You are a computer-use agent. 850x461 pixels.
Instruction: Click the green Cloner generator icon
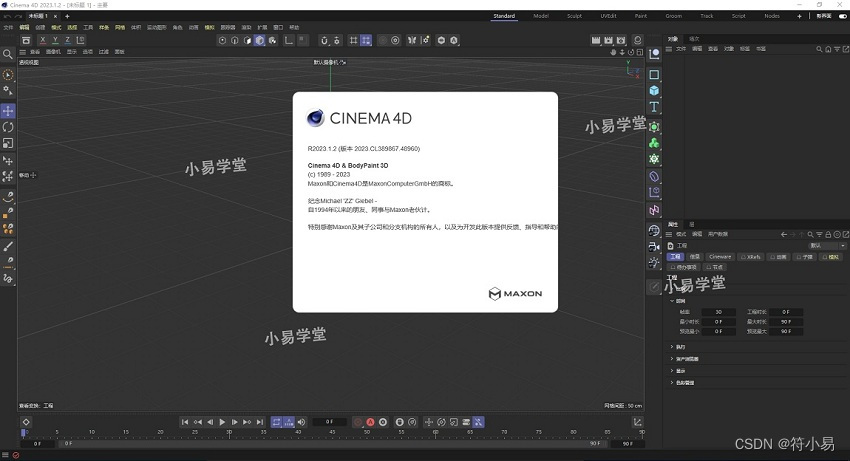click(x=654, y=143)
